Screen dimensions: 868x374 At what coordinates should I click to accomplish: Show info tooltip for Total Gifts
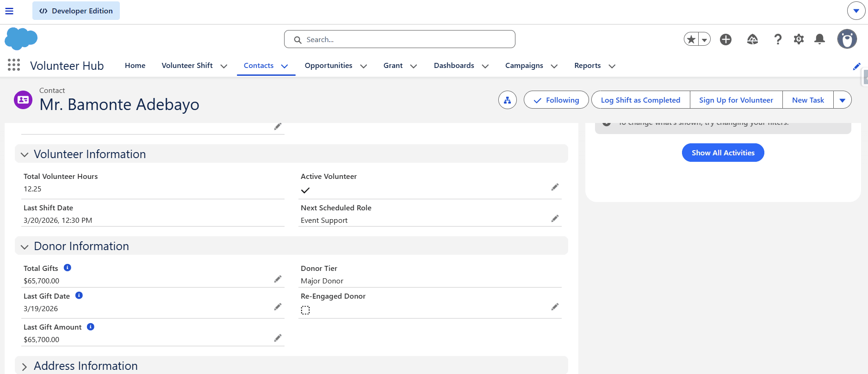(x=68, y=268)
